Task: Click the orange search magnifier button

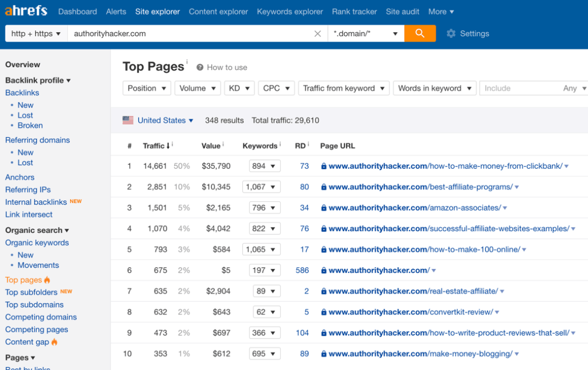Action: (420, 33)
